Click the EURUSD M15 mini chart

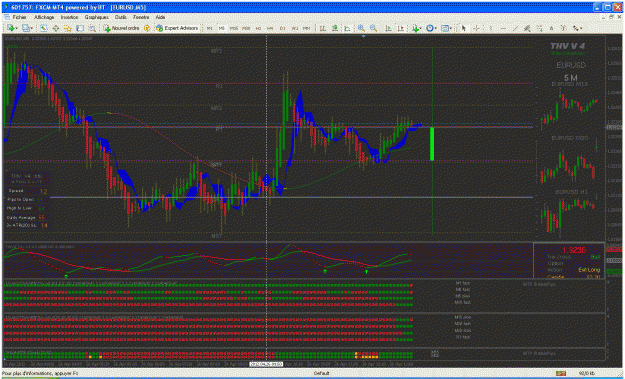click(x=569, y=106)
